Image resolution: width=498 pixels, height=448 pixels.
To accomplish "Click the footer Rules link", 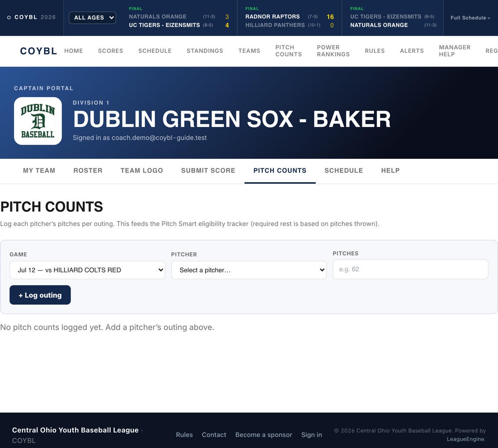I will point(184,435).
